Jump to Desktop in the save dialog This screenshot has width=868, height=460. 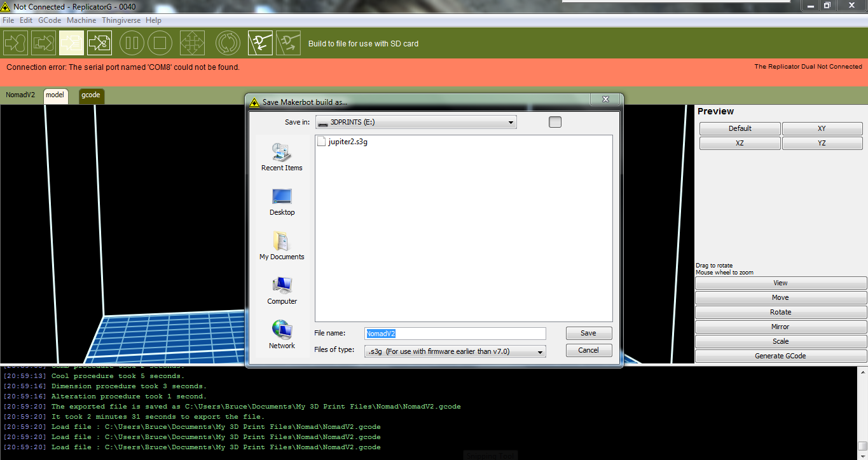click(x=282, y=201)
